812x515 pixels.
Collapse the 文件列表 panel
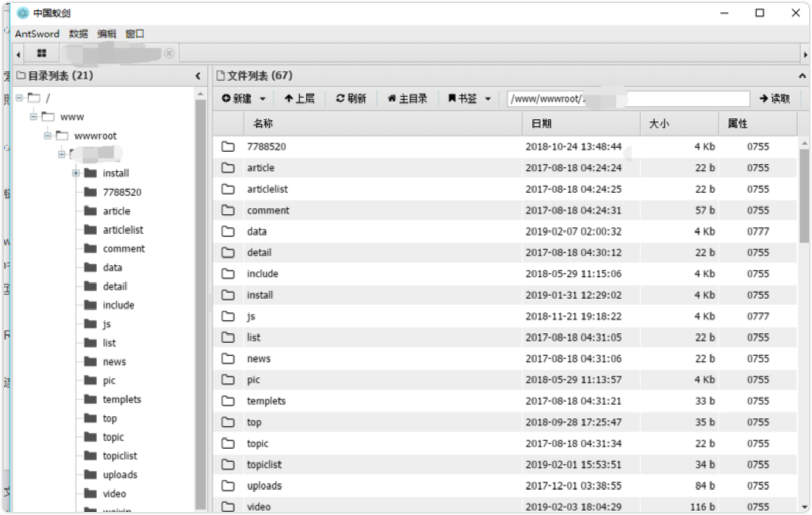pos(802,76)
